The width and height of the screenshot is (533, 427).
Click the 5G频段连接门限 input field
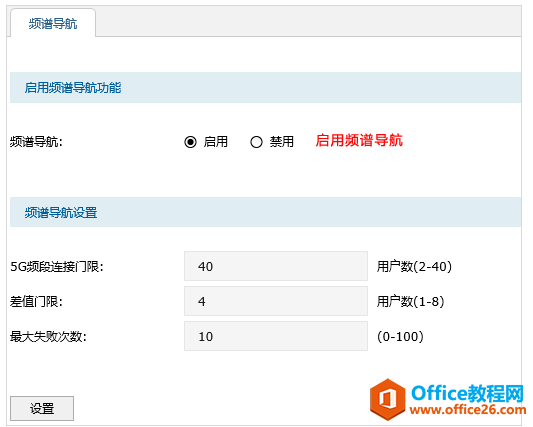click(x=276, y=266)
